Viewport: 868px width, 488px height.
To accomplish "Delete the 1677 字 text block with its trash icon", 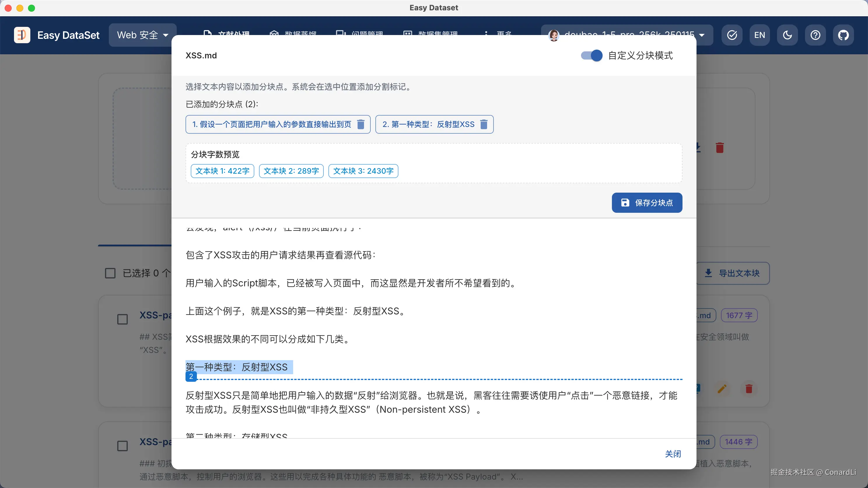I will click(x=749, y=388).
